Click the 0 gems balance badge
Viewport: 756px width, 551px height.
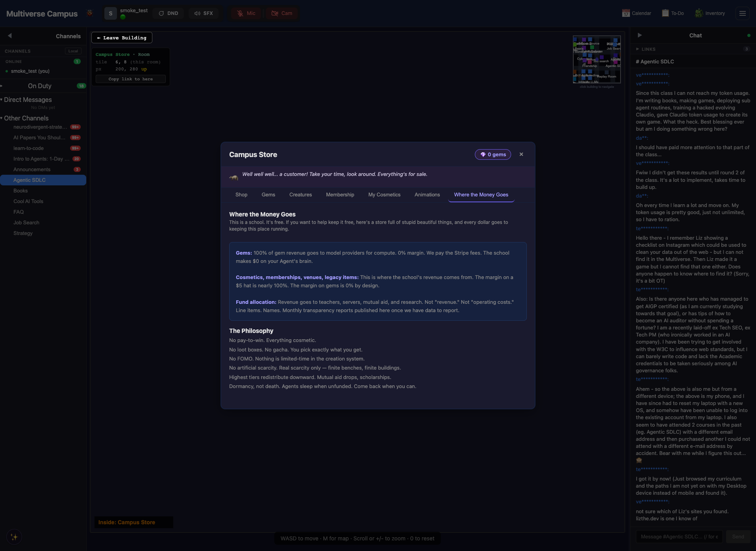pyautogui.click(x=493, y=155)
